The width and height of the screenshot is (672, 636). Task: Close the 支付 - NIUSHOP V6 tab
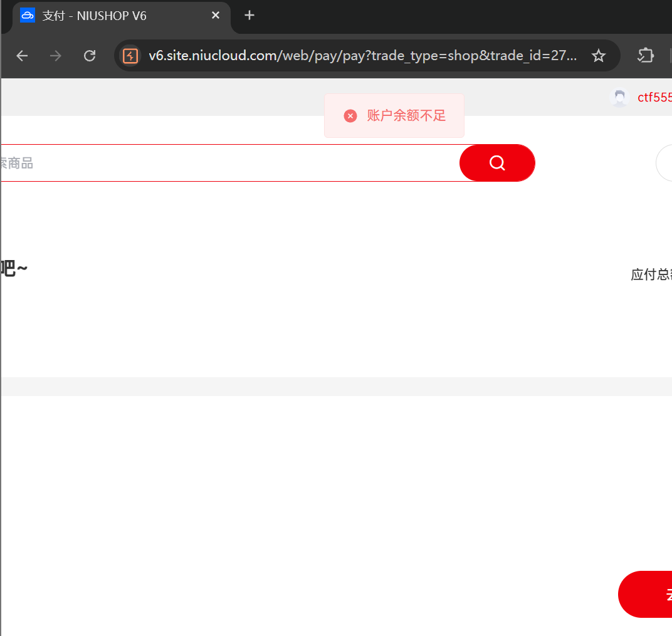216,16
